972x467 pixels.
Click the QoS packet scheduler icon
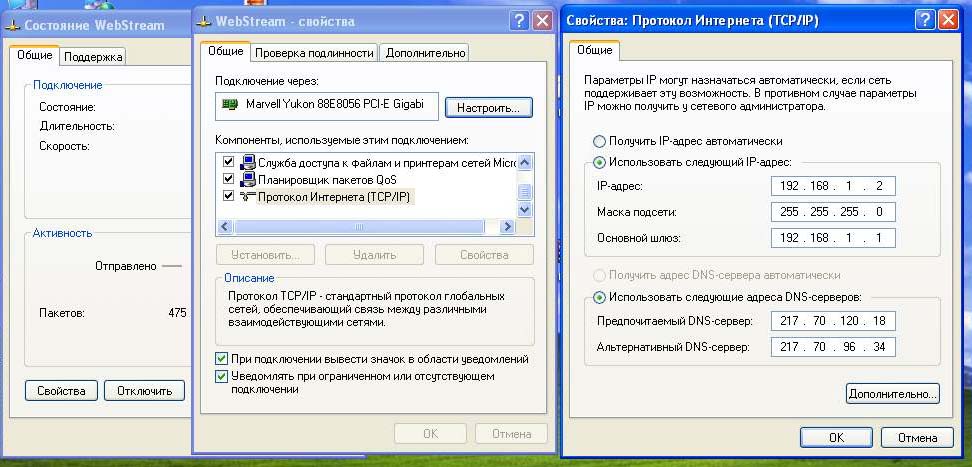click(x=247, y=179)
